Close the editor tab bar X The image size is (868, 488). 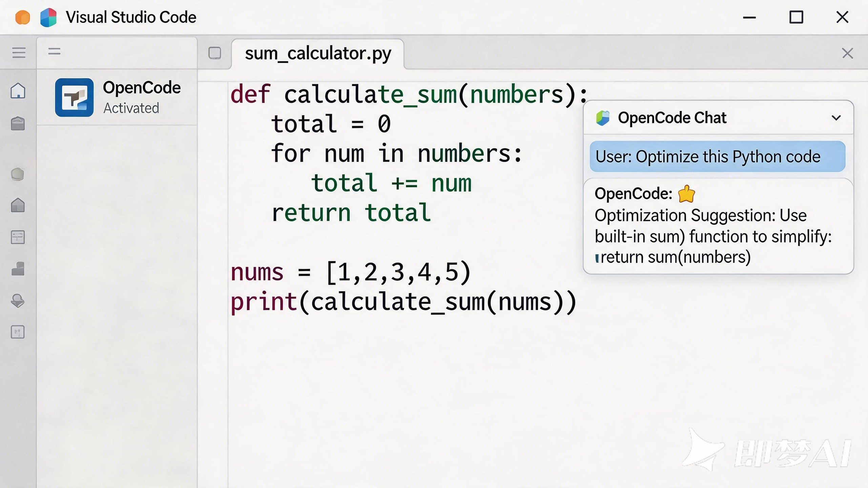(x=847, y=53)
